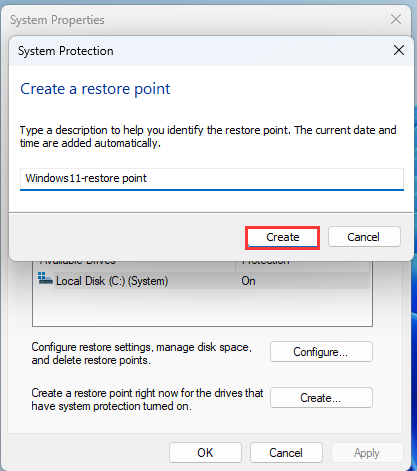Image resolution: width=417 pixels, height=471 pixels.
Task: Click the System Properties title bar text
Action: 57,20
